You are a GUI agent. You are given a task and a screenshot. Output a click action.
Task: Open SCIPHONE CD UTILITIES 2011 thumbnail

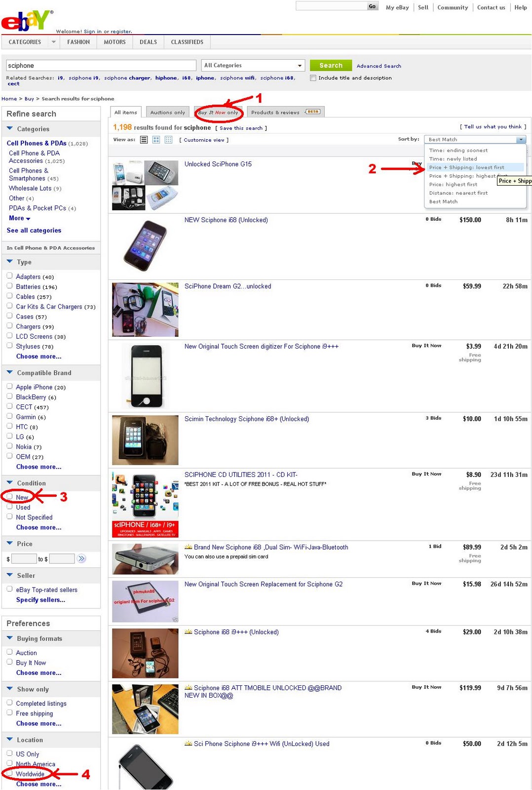pos(145,505)
